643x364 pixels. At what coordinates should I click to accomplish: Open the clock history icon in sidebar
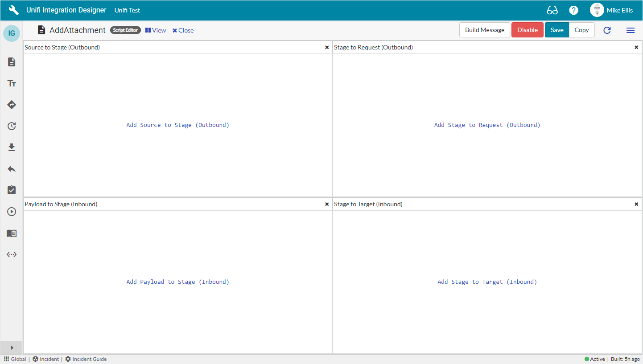[x=12, y=126]
